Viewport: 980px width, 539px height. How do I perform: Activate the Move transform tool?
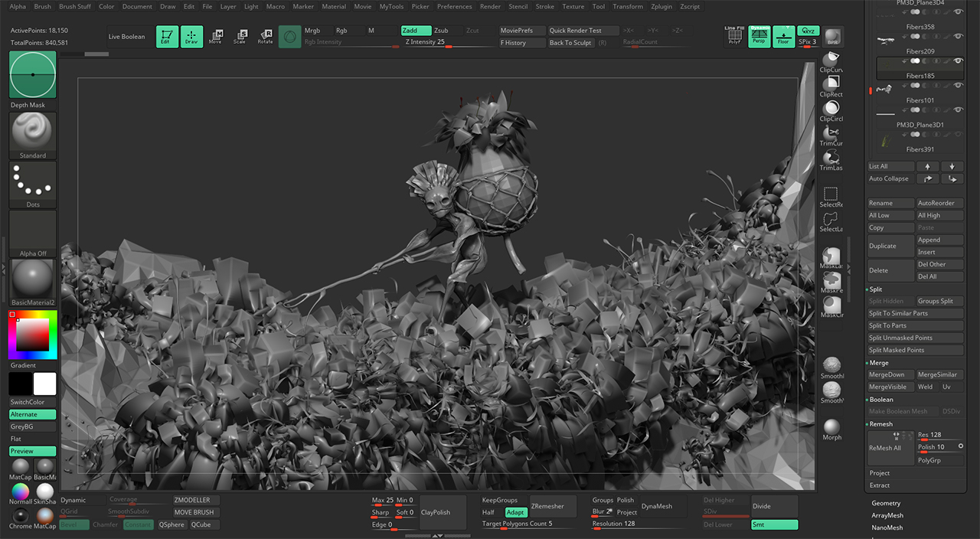coord(215,36)
